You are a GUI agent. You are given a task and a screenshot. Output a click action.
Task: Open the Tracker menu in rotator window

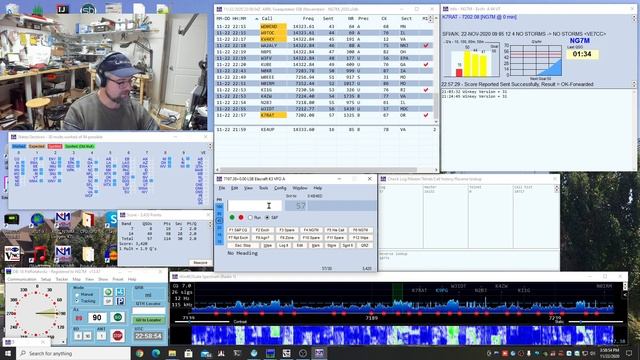[62, 279]
